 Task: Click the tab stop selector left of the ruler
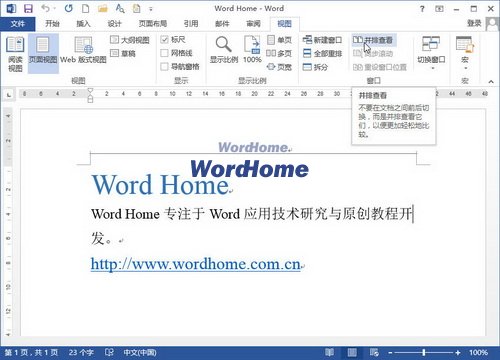9,95
